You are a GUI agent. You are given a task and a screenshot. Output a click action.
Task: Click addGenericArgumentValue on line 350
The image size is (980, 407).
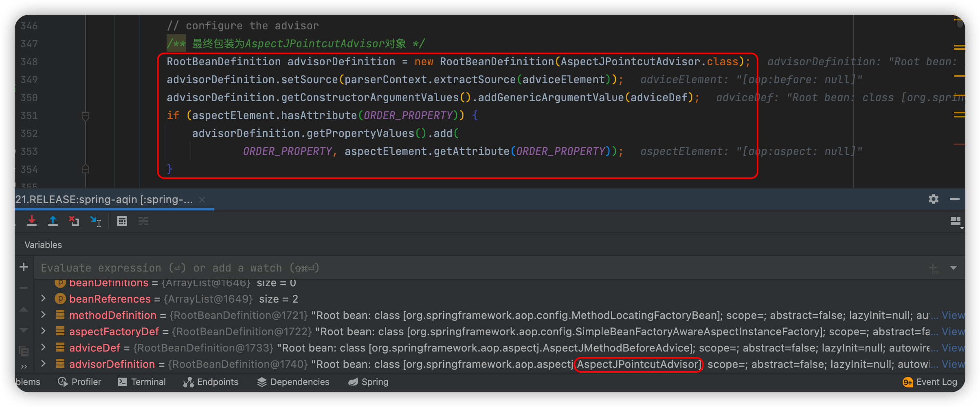click(551, 97)
